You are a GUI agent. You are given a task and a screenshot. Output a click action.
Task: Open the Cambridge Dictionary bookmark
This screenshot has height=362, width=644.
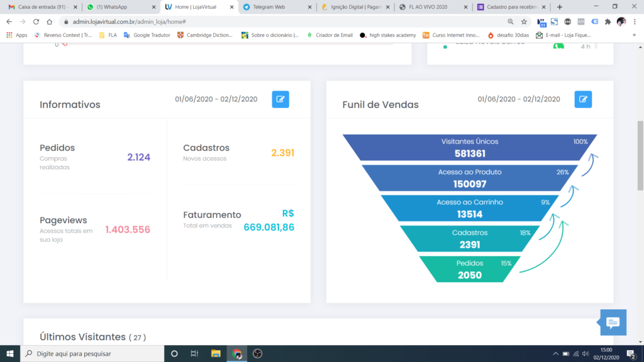tap(206, 35)
